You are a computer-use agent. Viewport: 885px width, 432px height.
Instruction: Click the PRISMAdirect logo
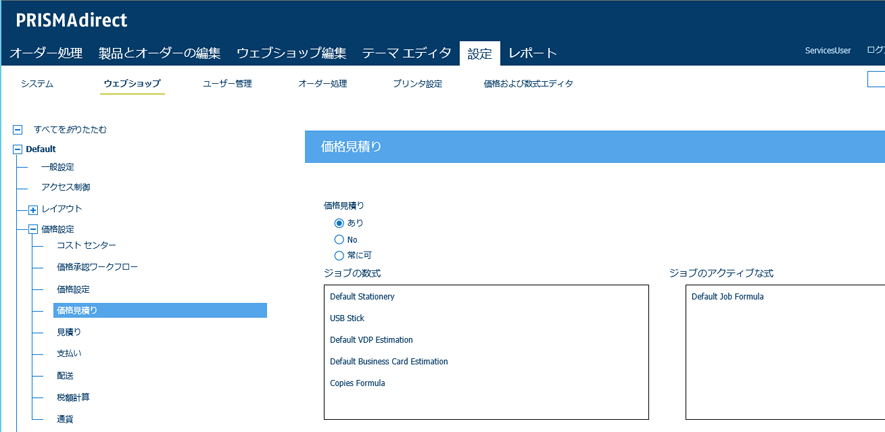tap(71, 20)
